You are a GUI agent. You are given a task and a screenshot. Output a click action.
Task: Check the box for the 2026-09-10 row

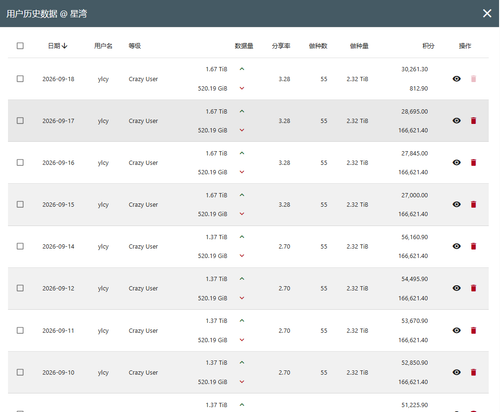click(x=20, y=372)
